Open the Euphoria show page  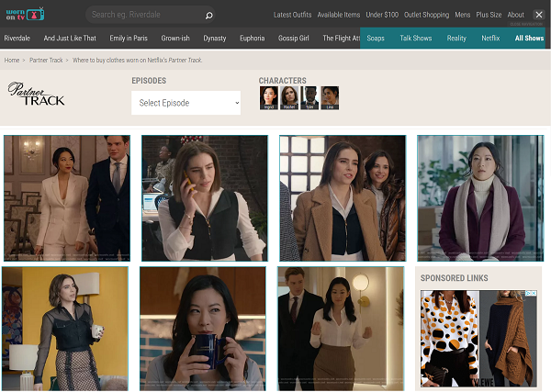[x=252, y=38]
